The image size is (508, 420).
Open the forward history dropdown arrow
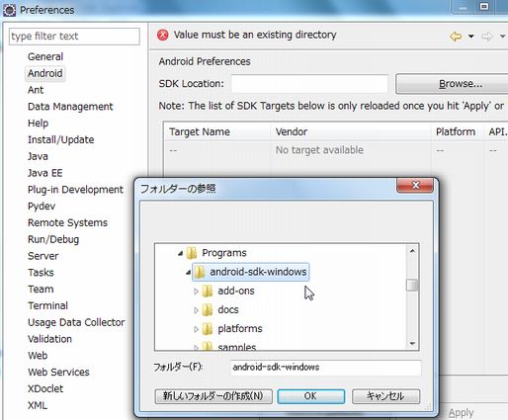[502, 37]
